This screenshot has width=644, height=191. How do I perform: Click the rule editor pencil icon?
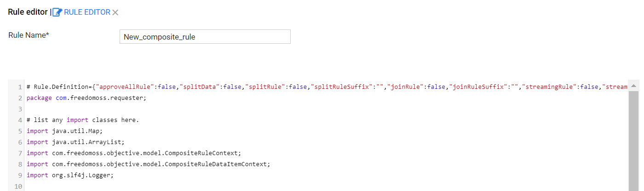[57, 12]
